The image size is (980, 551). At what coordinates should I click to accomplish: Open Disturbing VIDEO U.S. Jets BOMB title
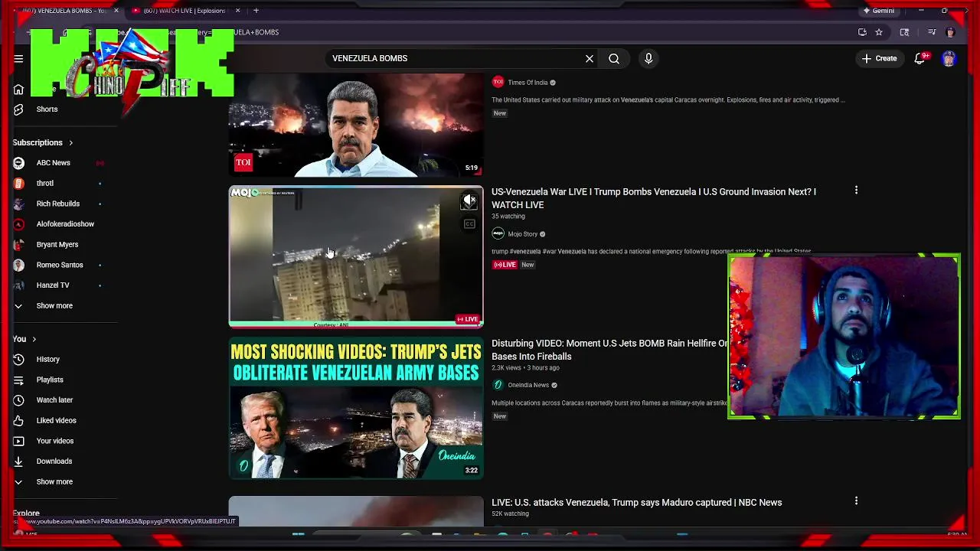point(609,350)
